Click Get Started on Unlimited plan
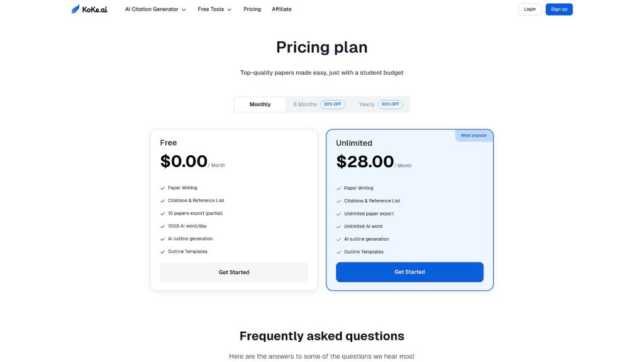Viewport: 644px width, 362px height. [x=409, y=272]
